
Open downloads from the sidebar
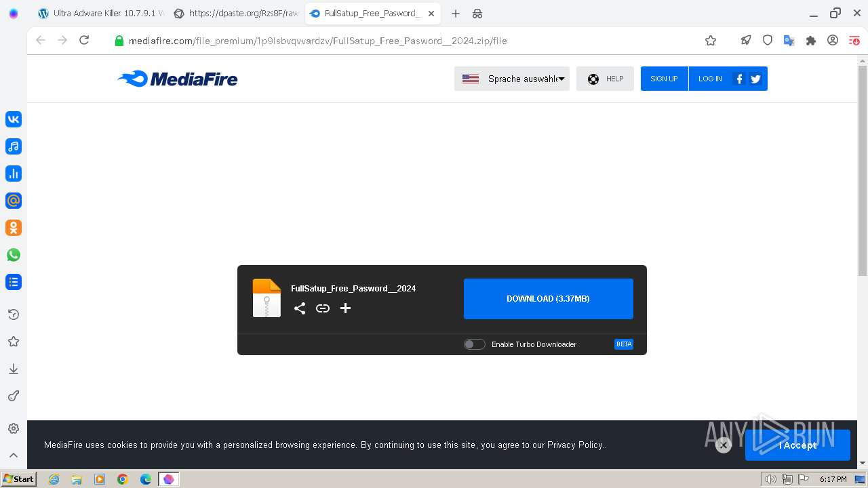coord(14,369)
